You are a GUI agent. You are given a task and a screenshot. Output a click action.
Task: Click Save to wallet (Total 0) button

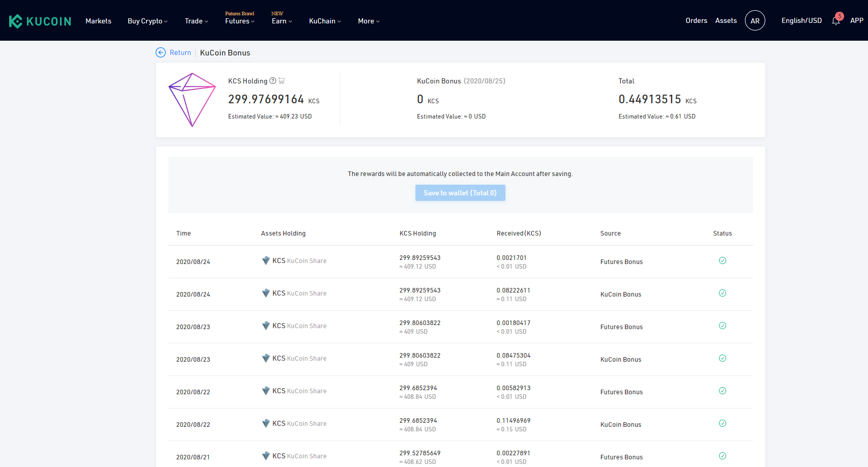tap(460, 193)
